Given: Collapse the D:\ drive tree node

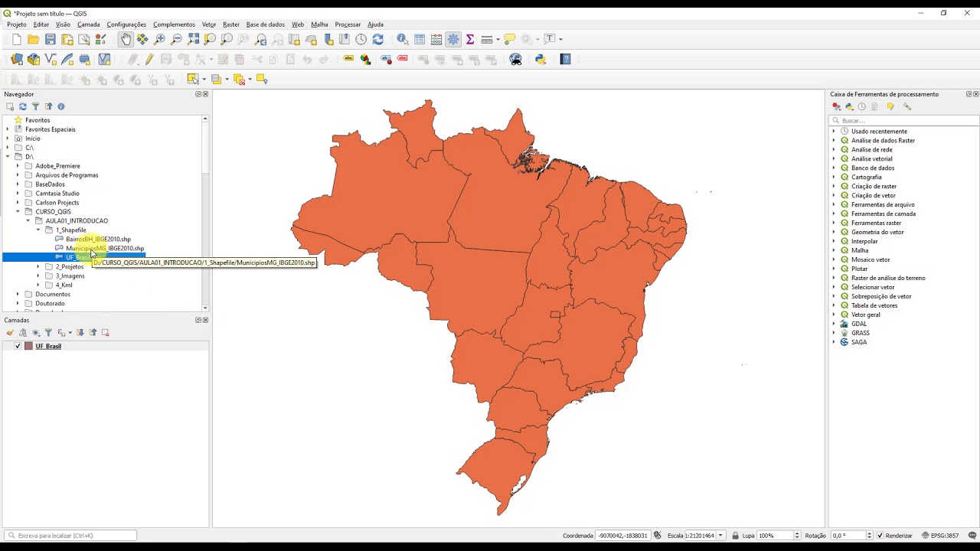Looking at the screenshot, I should [8, 157].
